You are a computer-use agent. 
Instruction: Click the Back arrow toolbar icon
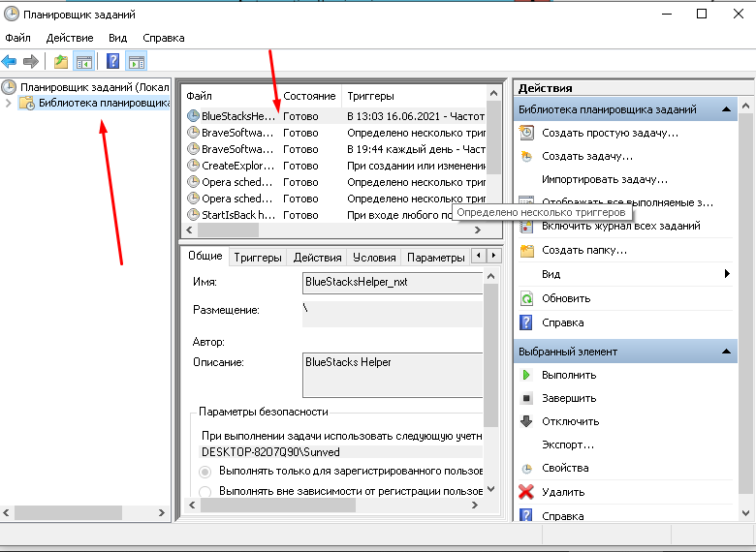click(9, 62)
